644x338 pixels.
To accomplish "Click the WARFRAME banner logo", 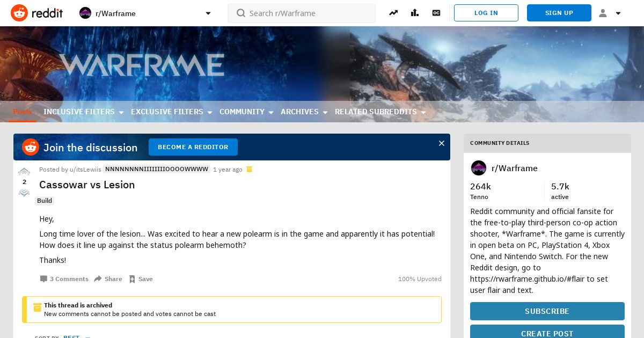I will pos(142,65).
